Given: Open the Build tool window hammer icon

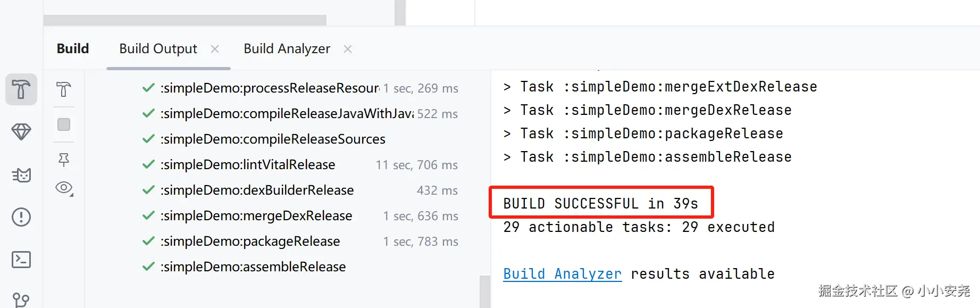Looking at the screenshot, I should [x=21, y=89].
